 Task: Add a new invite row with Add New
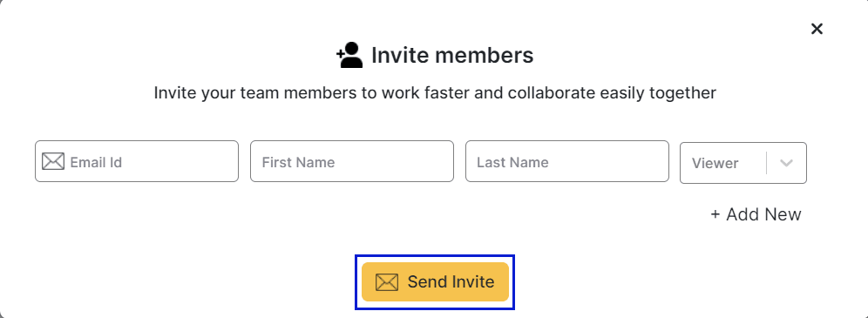point(756,214)
